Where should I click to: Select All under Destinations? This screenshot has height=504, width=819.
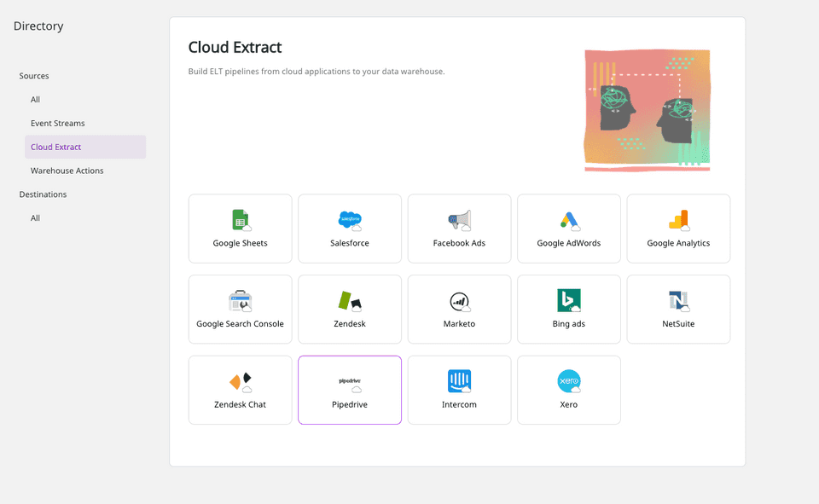(x=35, y=217)
